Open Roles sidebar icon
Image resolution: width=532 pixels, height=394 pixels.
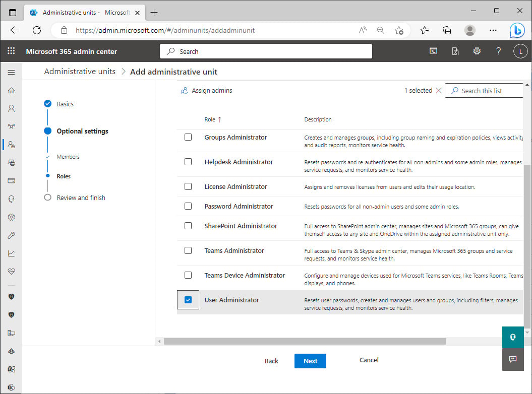click(x=11, y=145)
